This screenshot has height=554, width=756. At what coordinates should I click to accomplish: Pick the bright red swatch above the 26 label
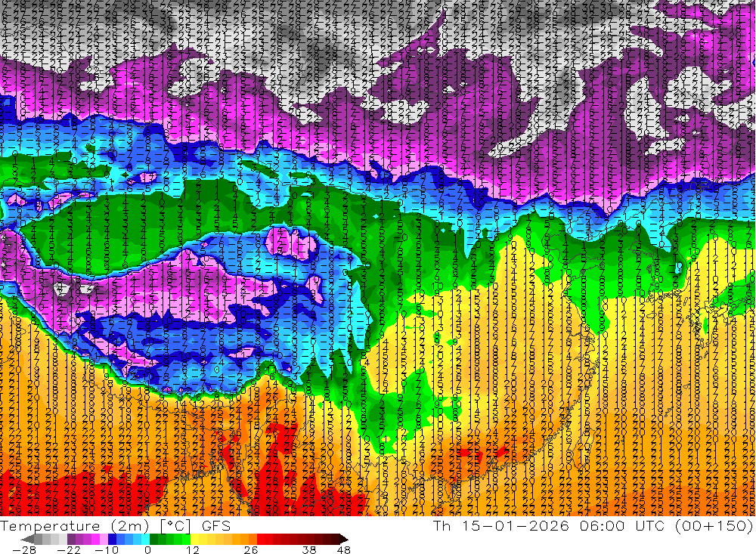tap(261, 539)
